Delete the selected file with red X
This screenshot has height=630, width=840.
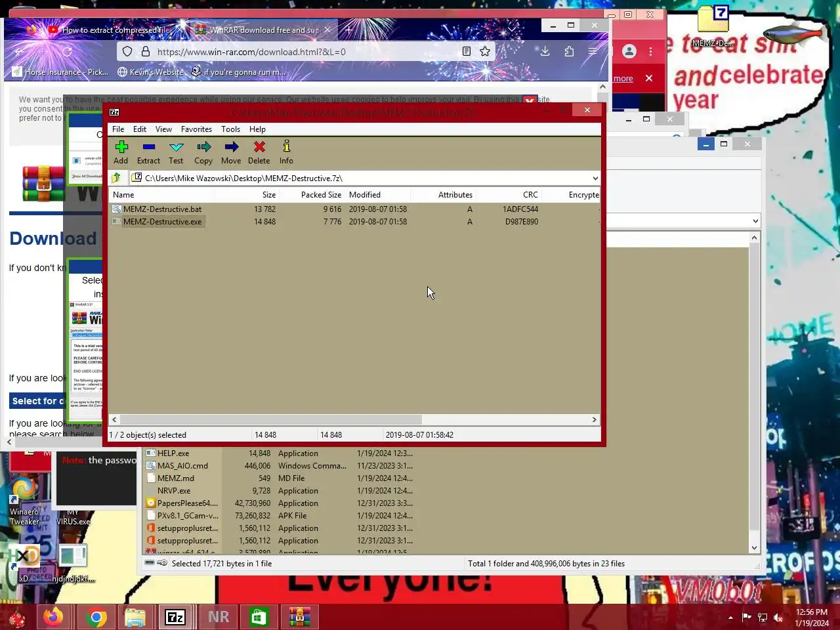point(259,152)
